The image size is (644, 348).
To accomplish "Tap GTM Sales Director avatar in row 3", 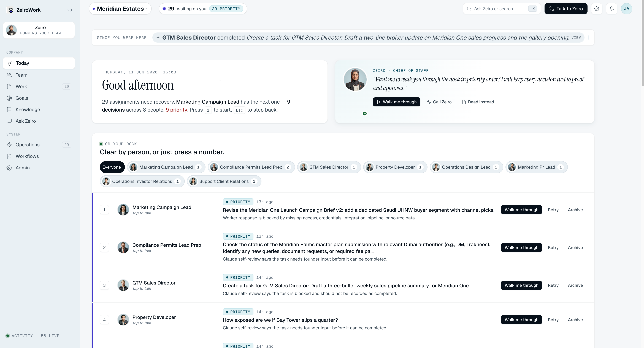I will coord(123,285).
